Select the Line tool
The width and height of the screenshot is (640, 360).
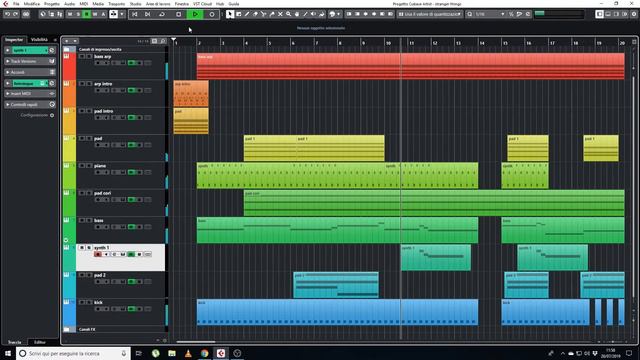point(305,14)
